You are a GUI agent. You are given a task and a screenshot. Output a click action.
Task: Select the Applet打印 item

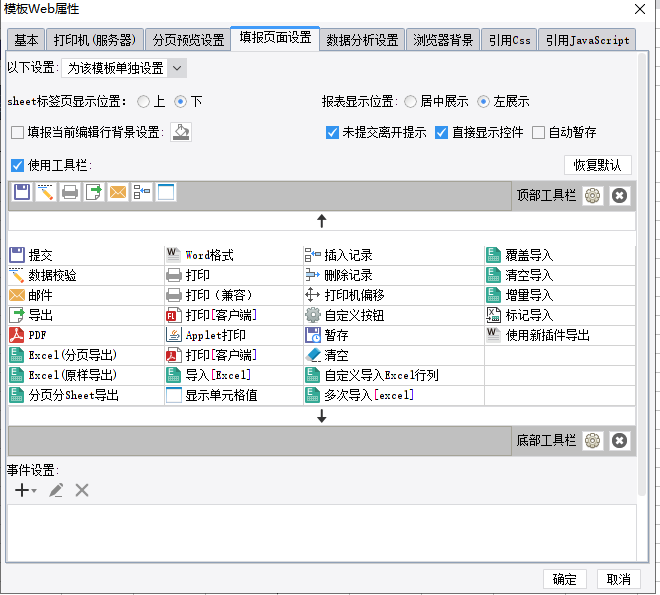[x=234, y=335]
